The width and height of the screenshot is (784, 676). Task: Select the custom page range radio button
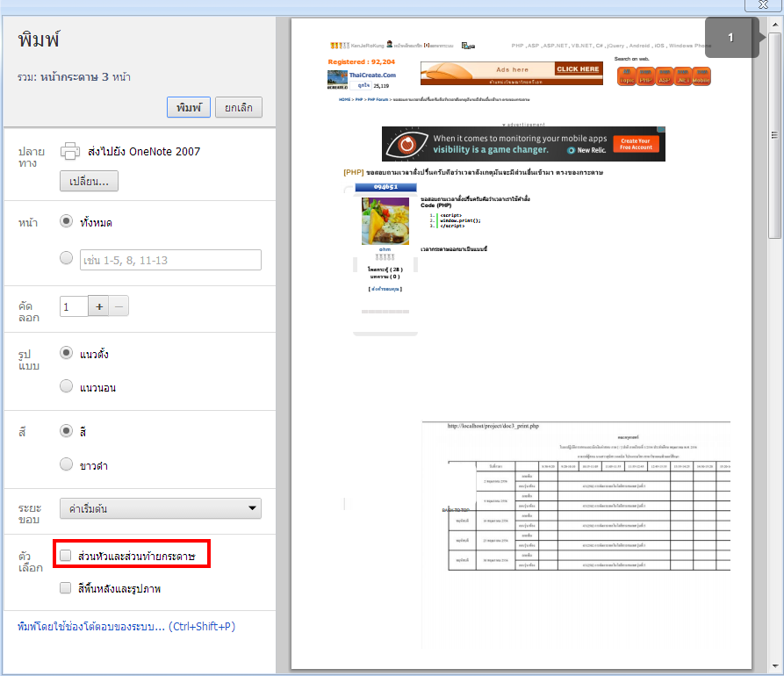(66, 258)
